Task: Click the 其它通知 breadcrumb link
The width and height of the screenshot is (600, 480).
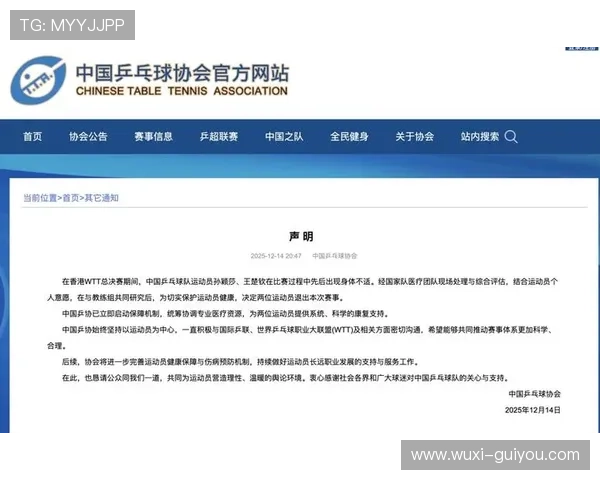Action: coord(101,198)
